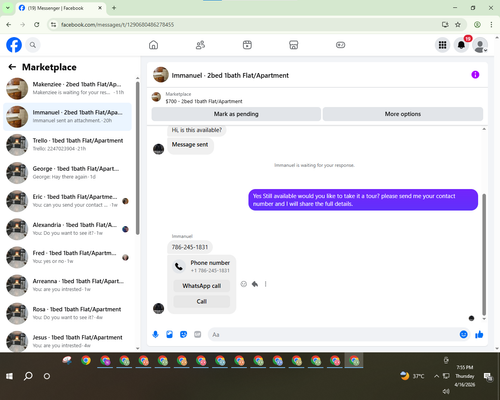Show hidden system tray icons
Screen dimensions: 500x400
pos(436,376)
